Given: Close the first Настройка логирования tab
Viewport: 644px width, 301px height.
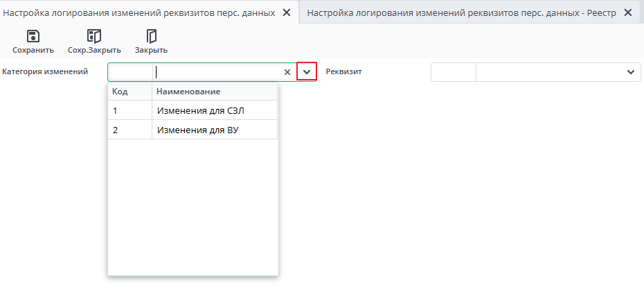Looking at the screenshot, I should click(x=287, y=12).
